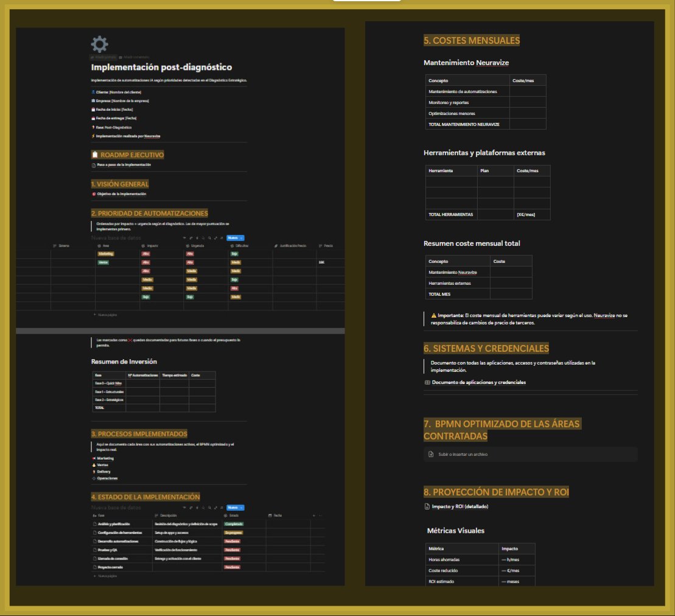Click the gear page icon above the title

99,44
